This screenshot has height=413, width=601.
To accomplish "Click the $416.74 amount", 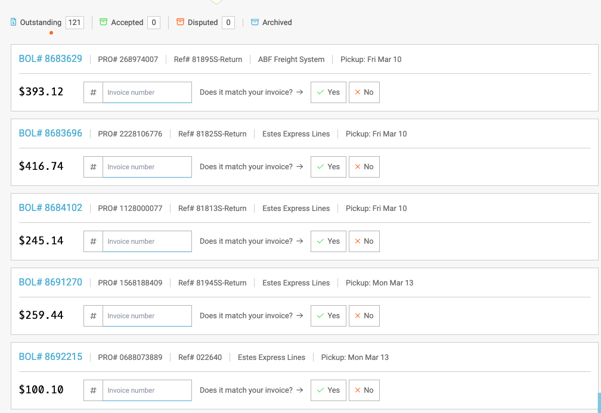I will pyautogui.click(x=41, y=166).
